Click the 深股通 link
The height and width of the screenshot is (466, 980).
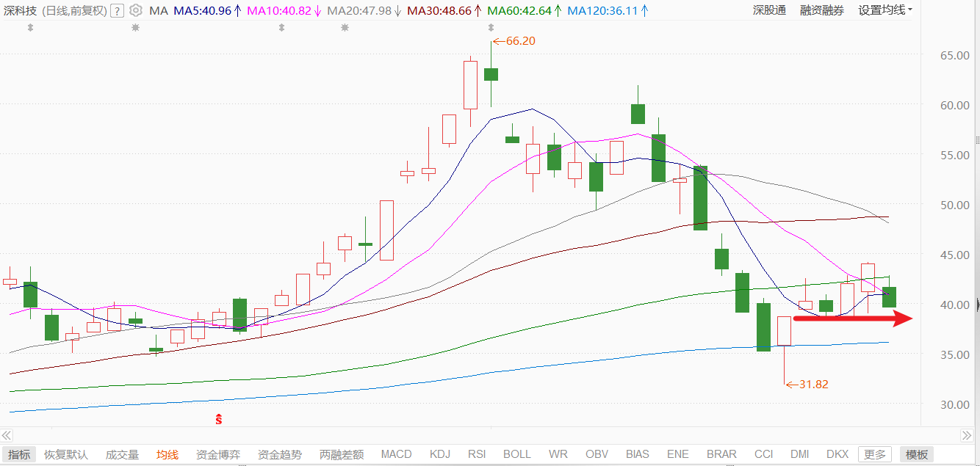[769, 10]
